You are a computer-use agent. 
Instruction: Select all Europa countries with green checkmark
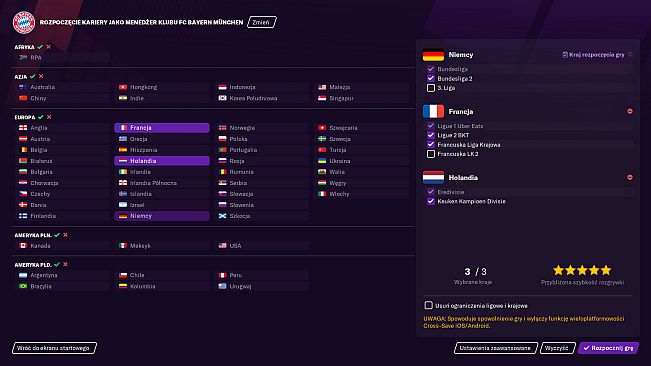41,117
